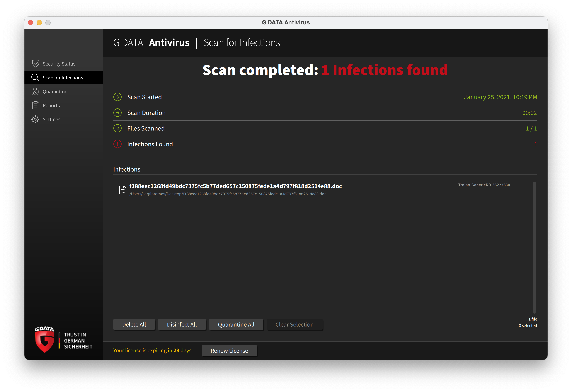Select Scan for Infections in the sidebar
This screenshot has height=392, width=572.
tap(63, 78)
